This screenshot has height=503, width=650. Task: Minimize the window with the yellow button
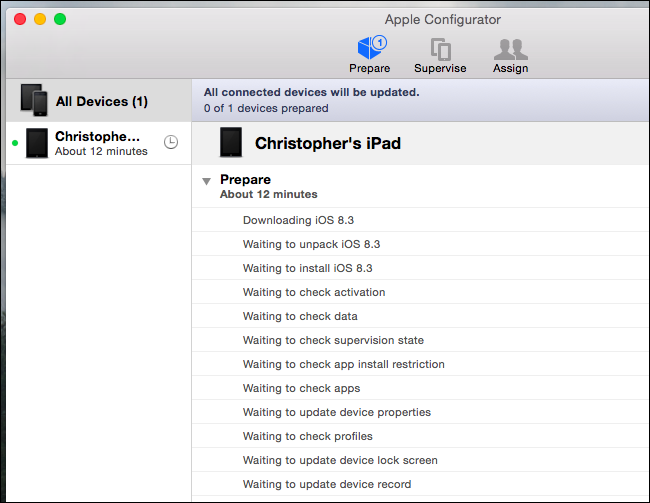coord(40,19)
